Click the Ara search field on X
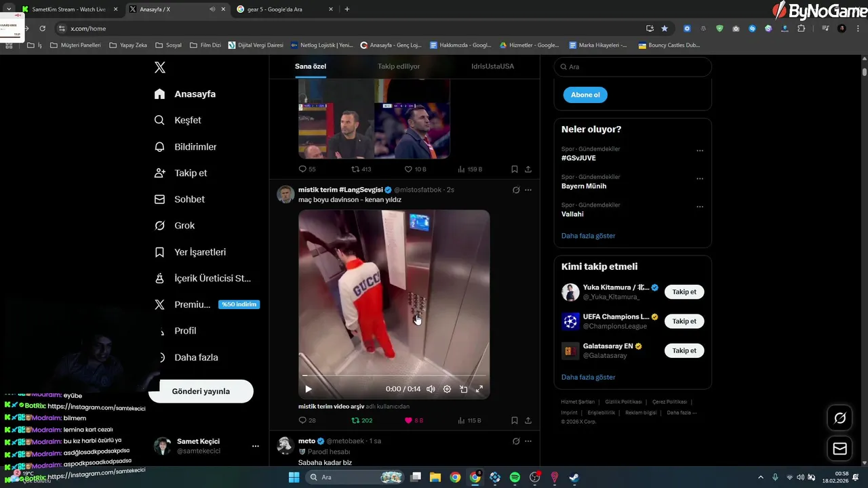The image size is (868, 488). [x=633, y=67]
